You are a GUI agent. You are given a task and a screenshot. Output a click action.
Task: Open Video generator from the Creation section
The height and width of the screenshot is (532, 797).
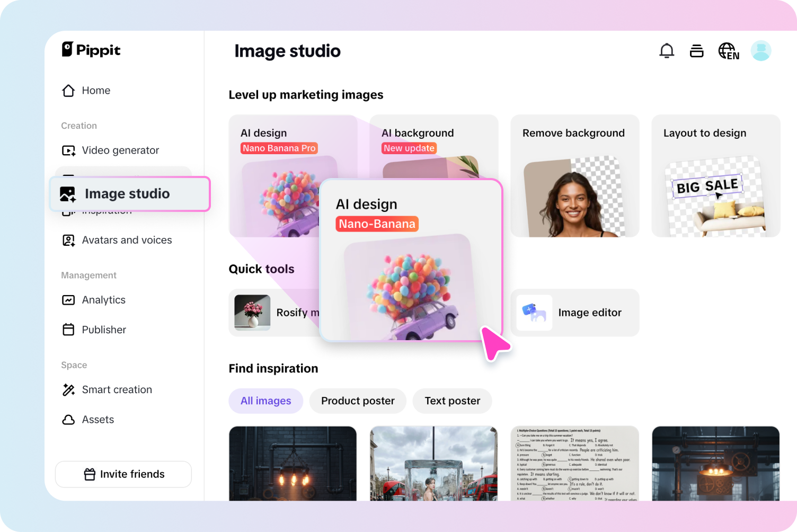coord(120,150)
